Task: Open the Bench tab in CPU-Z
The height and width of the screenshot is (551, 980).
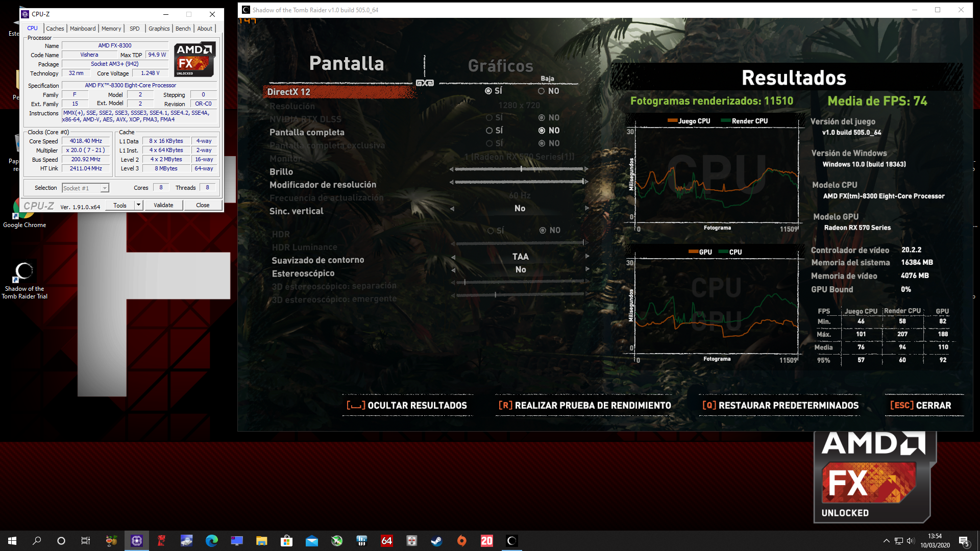Action: click(183, 29)
